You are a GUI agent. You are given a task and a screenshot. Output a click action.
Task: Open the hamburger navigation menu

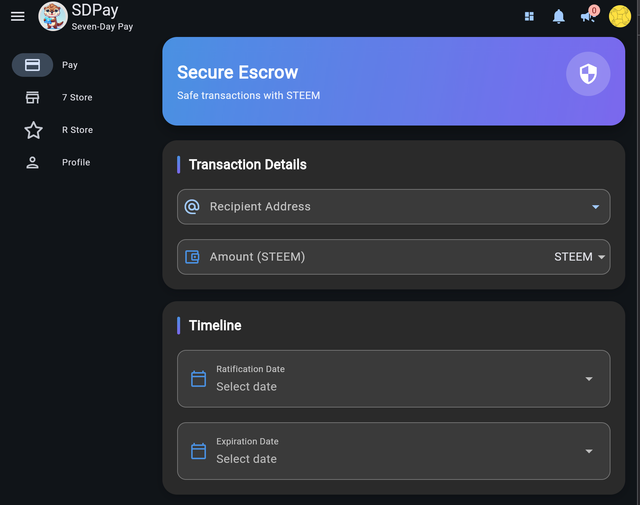click(x=17, y=16)
